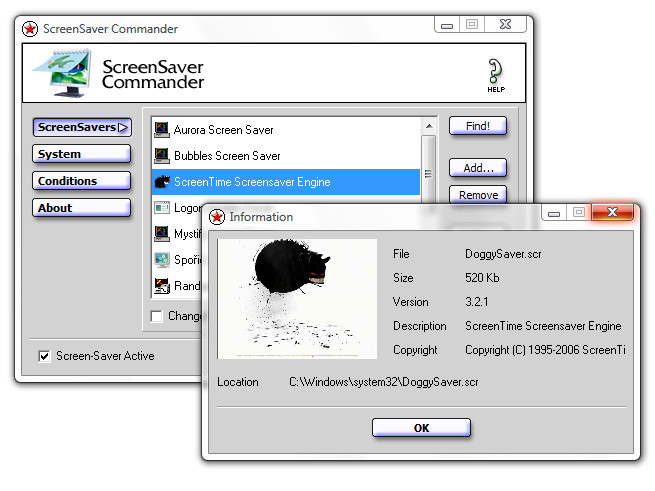Click the Aurora Screen Saver row icon
The height and width of the screenshot is (491, 655).
tap(162, 130)
